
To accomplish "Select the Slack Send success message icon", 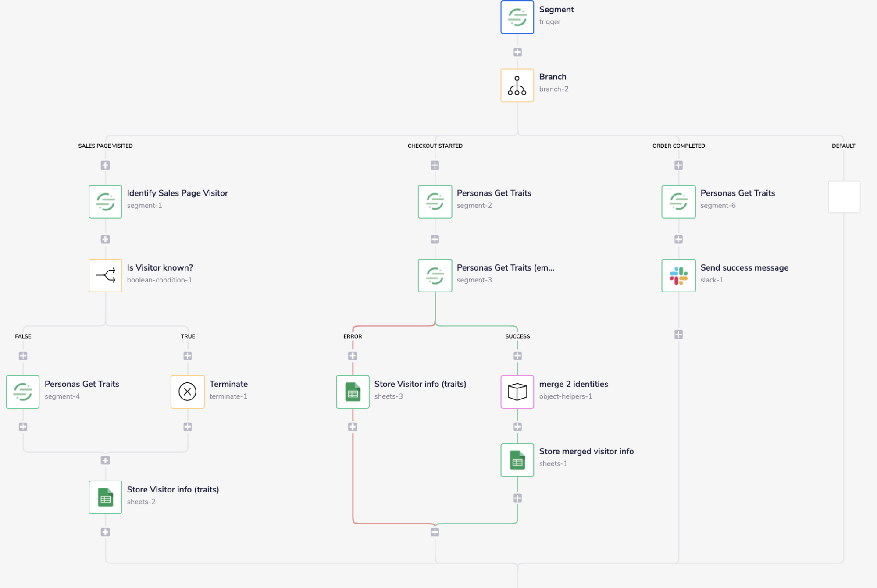I will coord(678,275).
